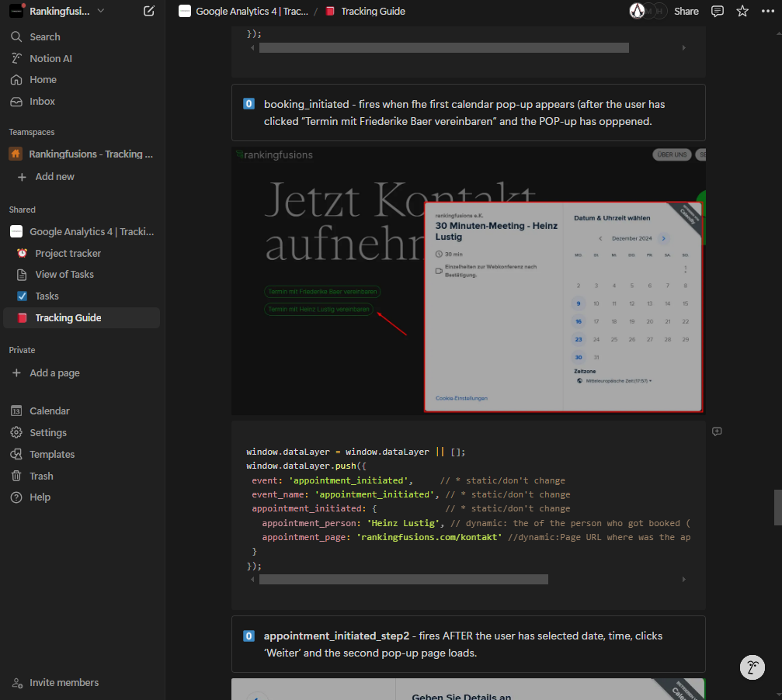Click the first code block horizontal scrollbar
This screenshot has height=700, width=782.
click(x=443, y=47)
